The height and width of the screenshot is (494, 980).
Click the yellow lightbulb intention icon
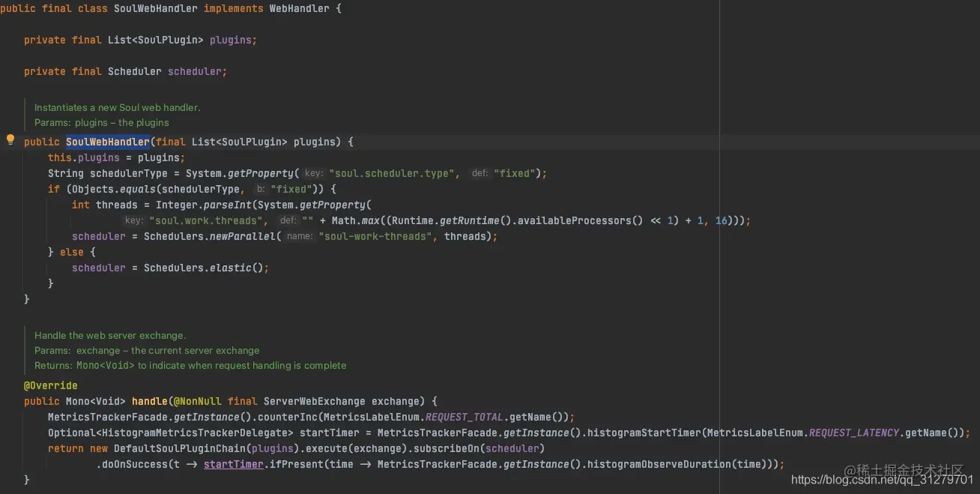[10, 139]
